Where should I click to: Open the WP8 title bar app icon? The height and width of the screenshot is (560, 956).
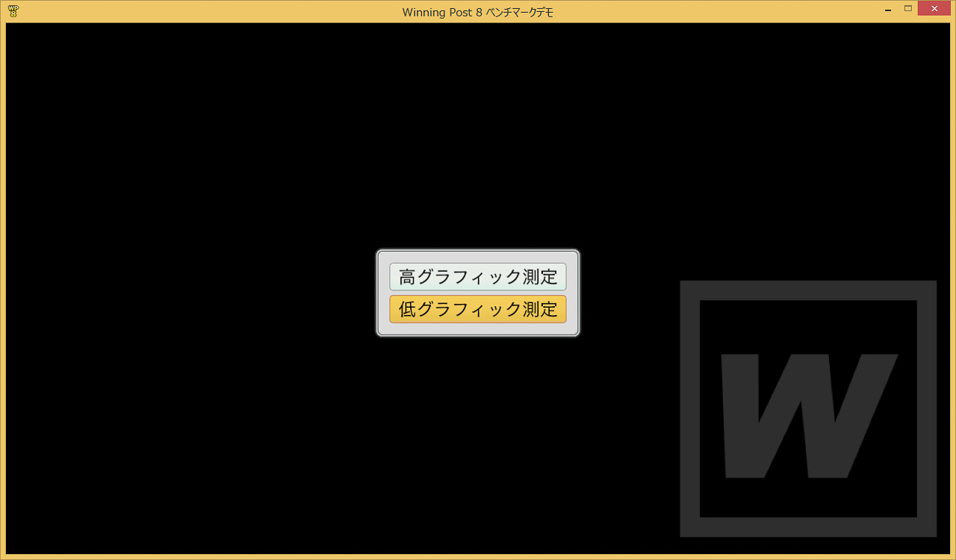pos(13,11)
